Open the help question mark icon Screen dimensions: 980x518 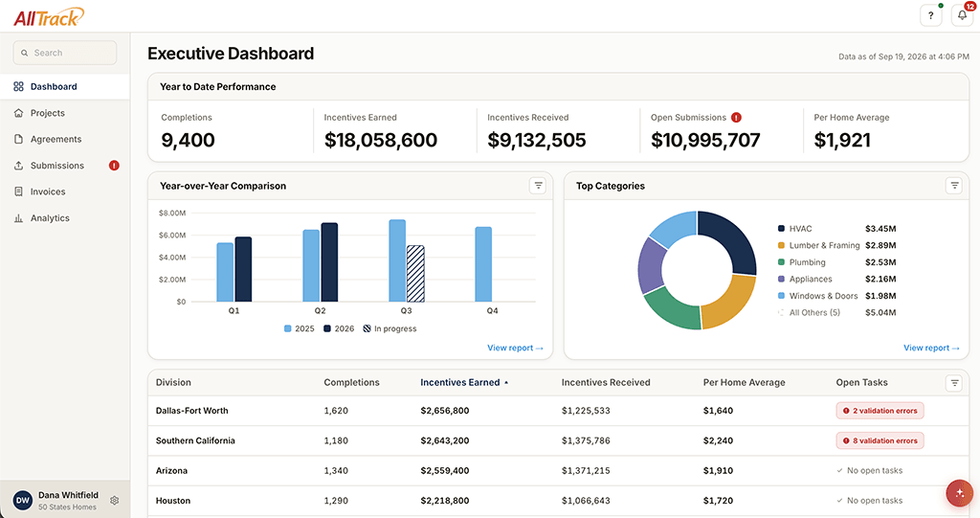930,15
